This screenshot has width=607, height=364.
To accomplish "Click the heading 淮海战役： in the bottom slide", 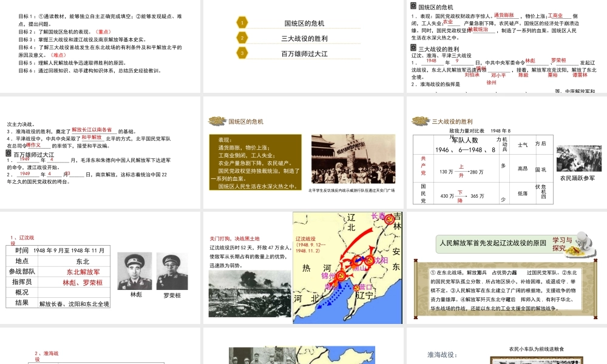I will (x=442, y=355).
